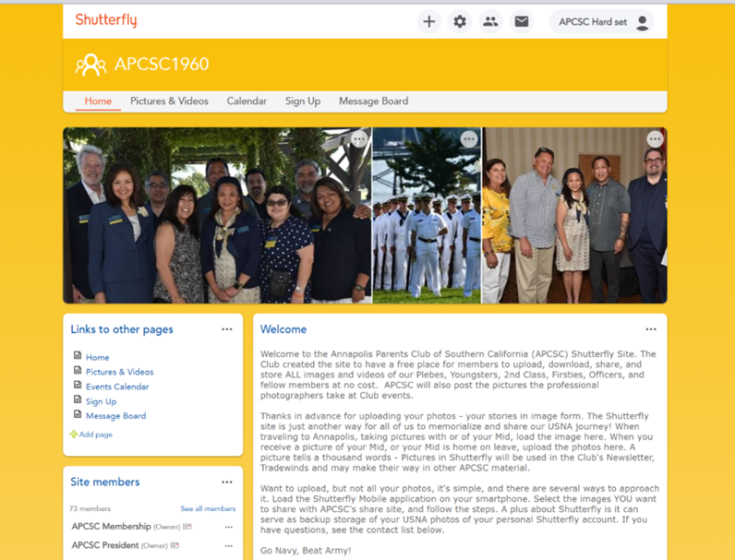Open options for APCSC President row
Viewport: 735px width, 560px height.
[229, 546]
